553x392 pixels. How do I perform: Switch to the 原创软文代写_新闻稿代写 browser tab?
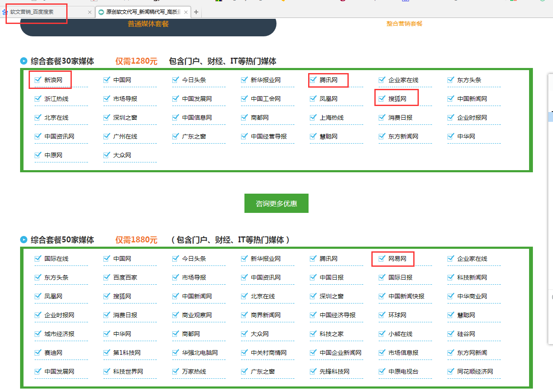(x=143, y=12)
